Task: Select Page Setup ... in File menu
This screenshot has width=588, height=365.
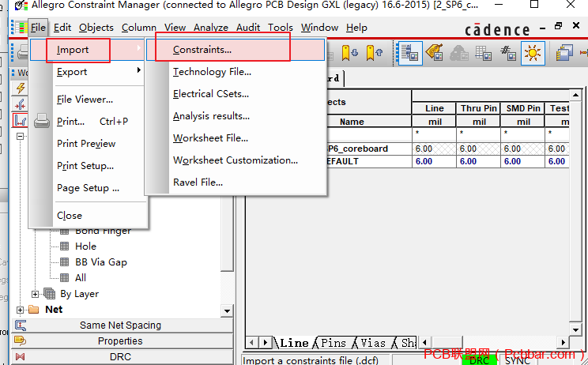Action: pos(87,188)
